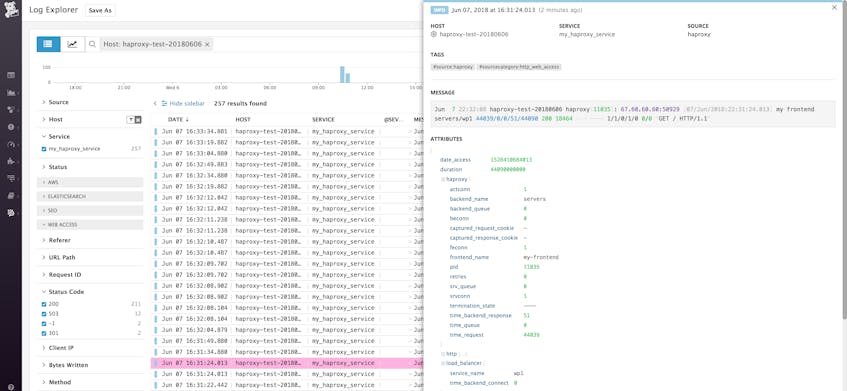Open Integrations puzzle icon in navigation
847x391 pixels.
coord(11,161)
